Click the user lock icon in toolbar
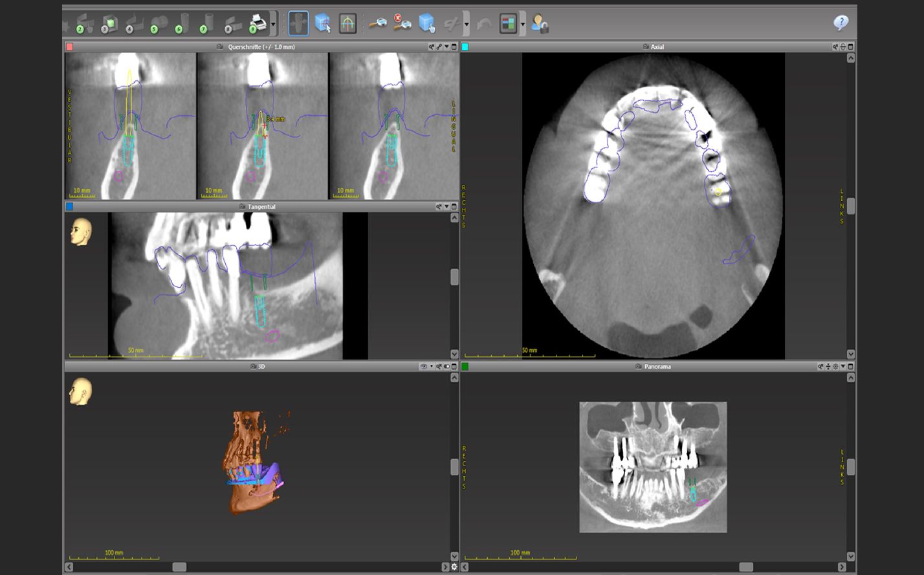Viewport: 924px width, 575px height. (539, 24)
